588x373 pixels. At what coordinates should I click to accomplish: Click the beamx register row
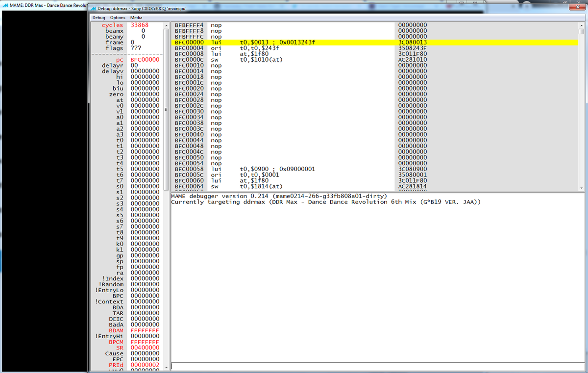coord(127,31)
